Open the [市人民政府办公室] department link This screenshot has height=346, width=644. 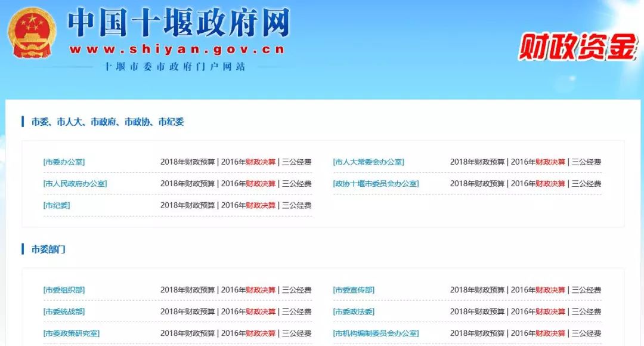click(75, 184)
